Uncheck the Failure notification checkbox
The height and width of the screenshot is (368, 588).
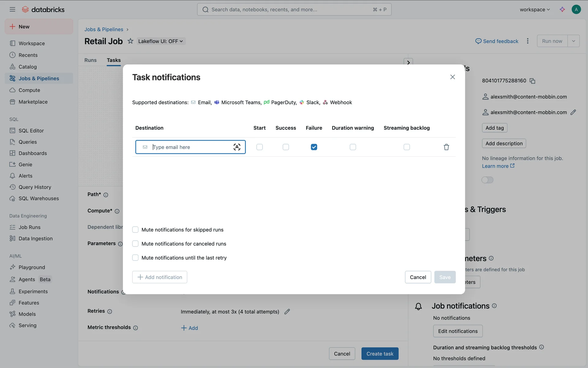(x=314, y=147)
